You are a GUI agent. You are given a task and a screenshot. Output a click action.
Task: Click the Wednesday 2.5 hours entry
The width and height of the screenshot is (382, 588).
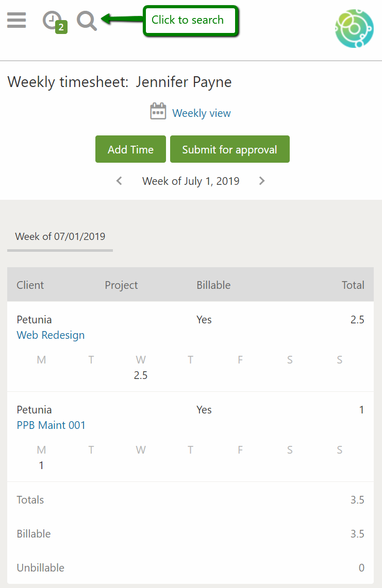[141, 375]
